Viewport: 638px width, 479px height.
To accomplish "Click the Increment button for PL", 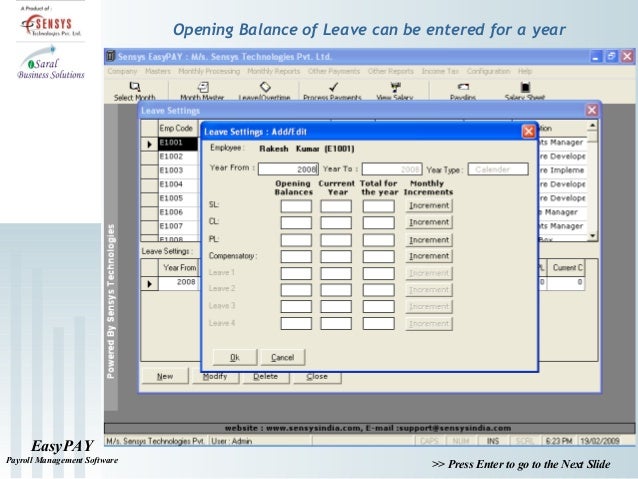I will [x=429, y=240].
